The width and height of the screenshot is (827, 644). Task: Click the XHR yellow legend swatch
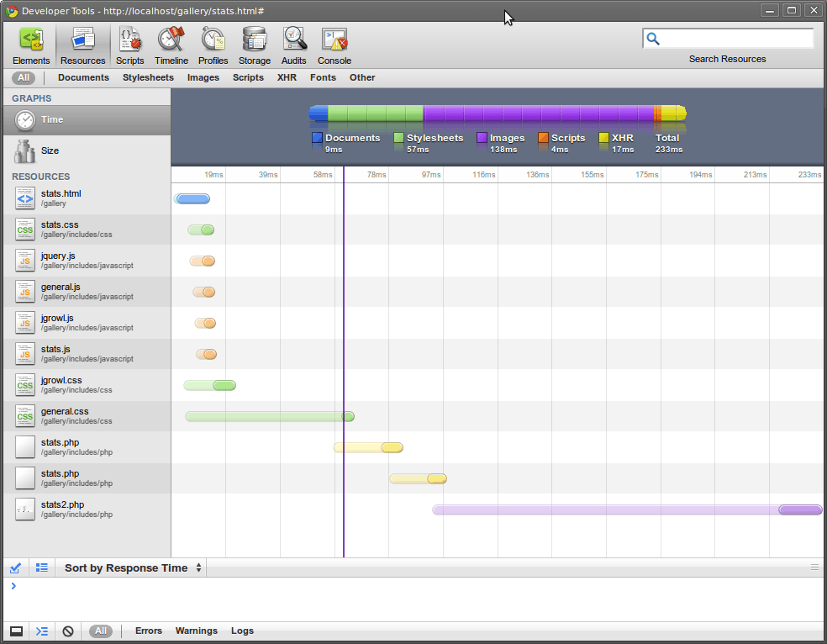(x=604, y=138)
